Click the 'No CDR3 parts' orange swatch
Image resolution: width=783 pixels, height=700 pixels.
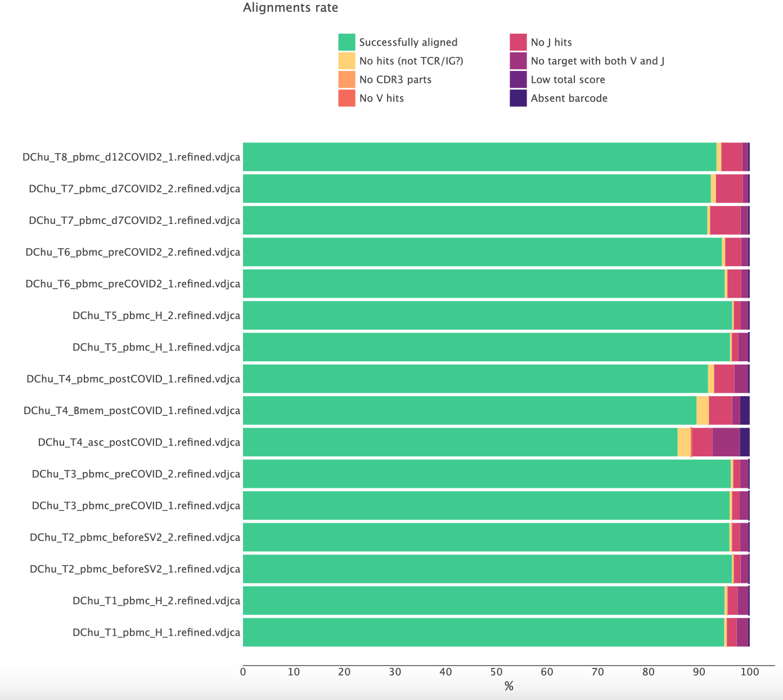click(x=346, y=79)
